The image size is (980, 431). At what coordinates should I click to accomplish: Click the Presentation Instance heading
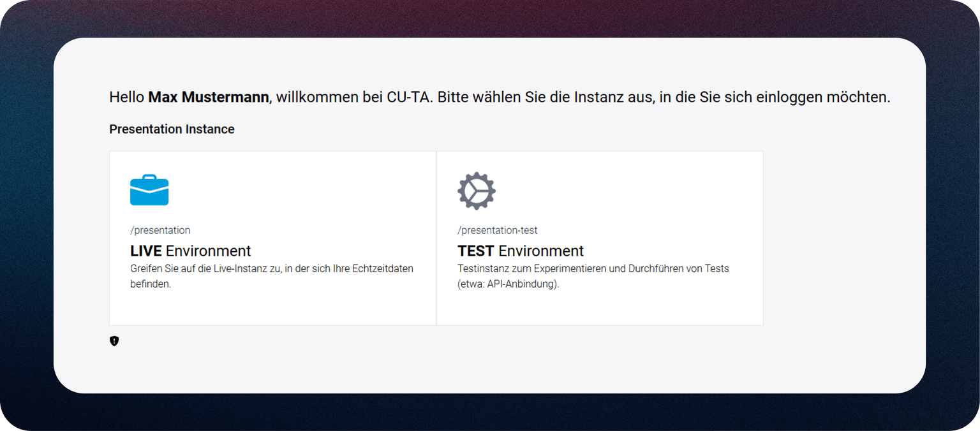(x=172, y=129)
